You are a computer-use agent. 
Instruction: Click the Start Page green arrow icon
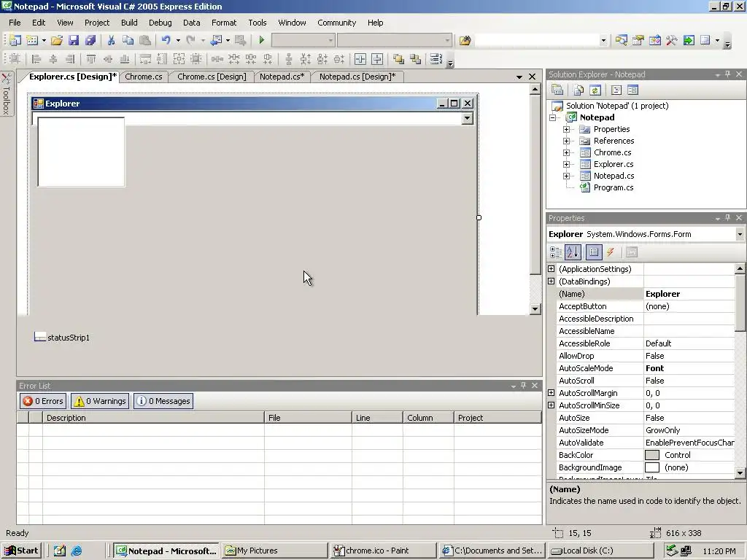(689, 41)
